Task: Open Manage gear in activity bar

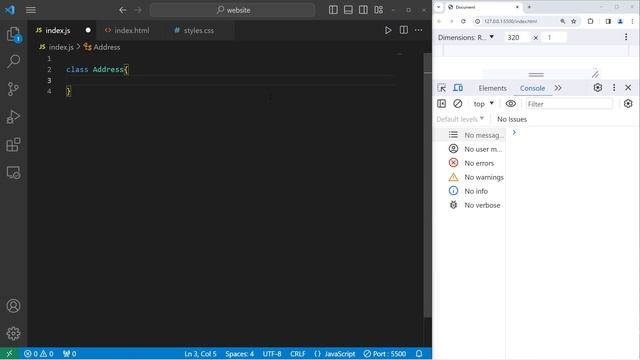Action: 13,333
